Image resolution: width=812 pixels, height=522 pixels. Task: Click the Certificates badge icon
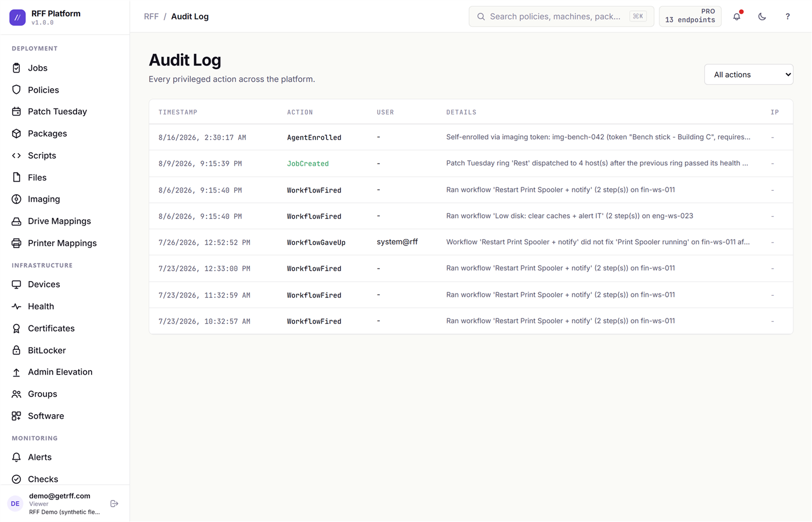pyautogui.click(x=16, y=328)
